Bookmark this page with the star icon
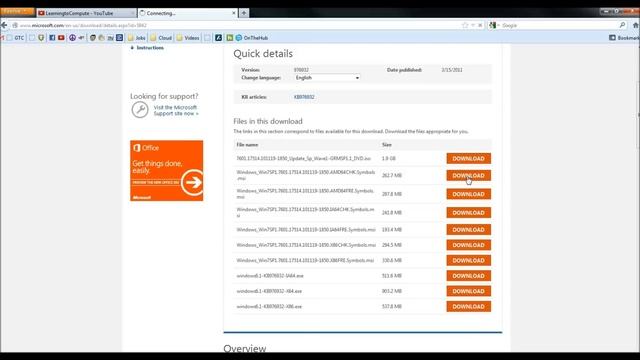This screenshot has width=640, height=360. pos(465,25)
